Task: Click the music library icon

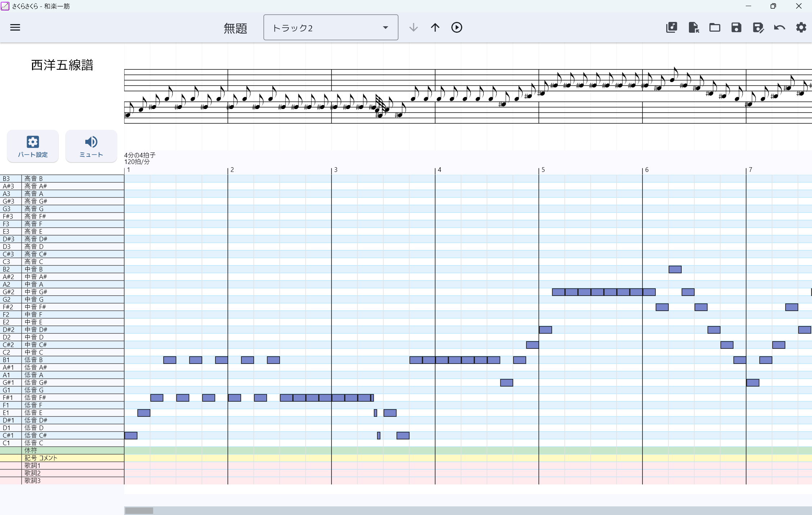Action: (x=672, y=27)
